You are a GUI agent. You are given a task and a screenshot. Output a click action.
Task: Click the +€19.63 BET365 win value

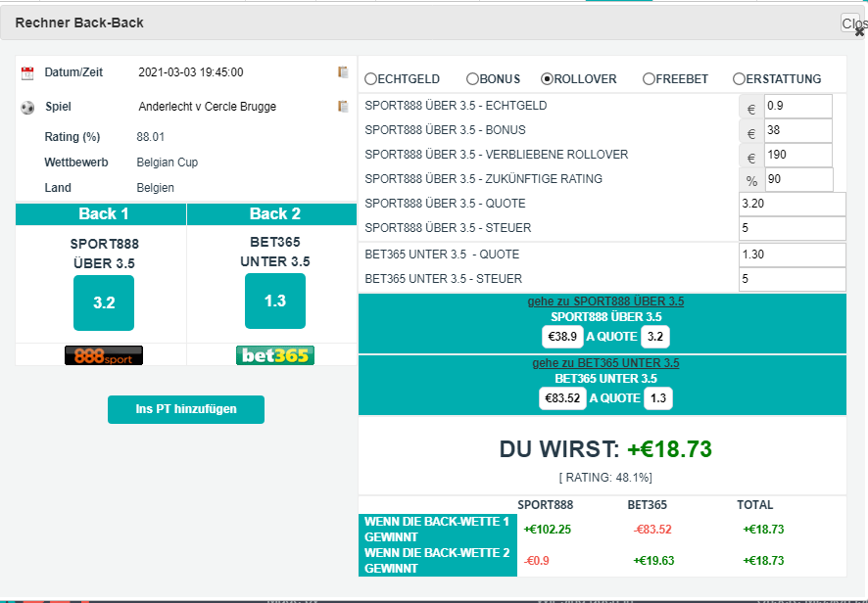(653, 561)
